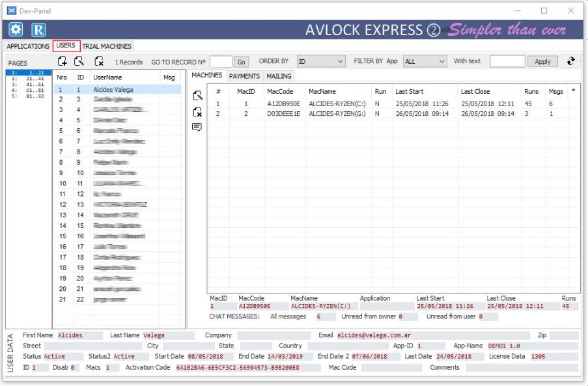Click the All messages count field

point(326,316)
